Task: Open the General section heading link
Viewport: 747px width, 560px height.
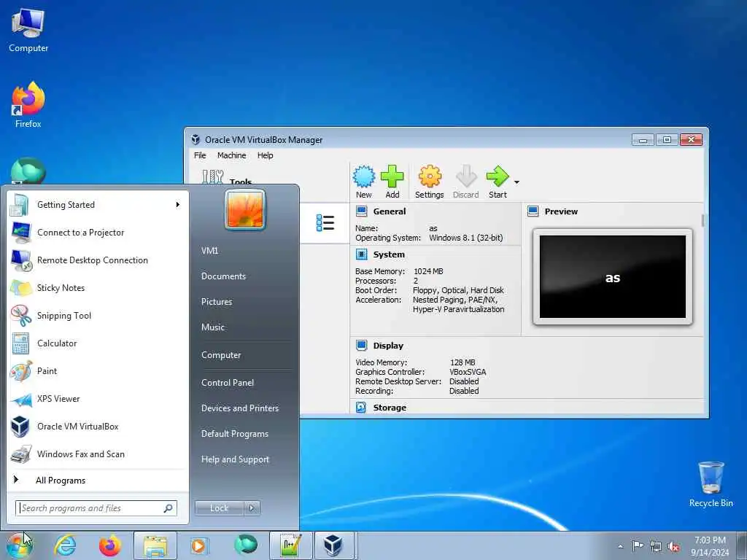Action: click(x=390, y=211)
